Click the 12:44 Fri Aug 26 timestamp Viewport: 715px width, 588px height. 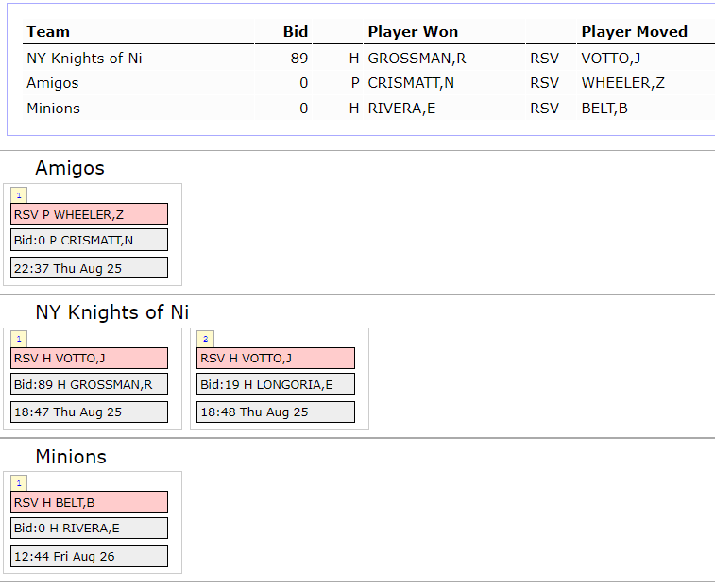click(x=90, y=556)
